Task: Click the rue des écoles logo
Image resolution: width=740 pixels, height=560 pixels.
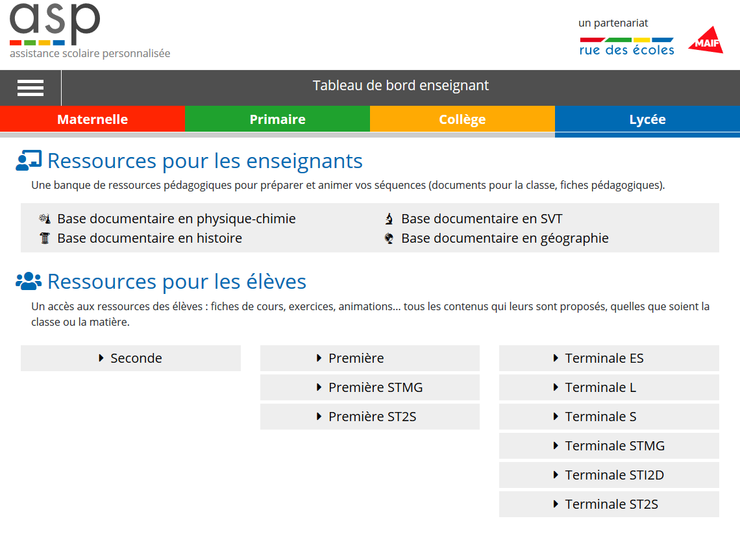Action: click(626, 42)
